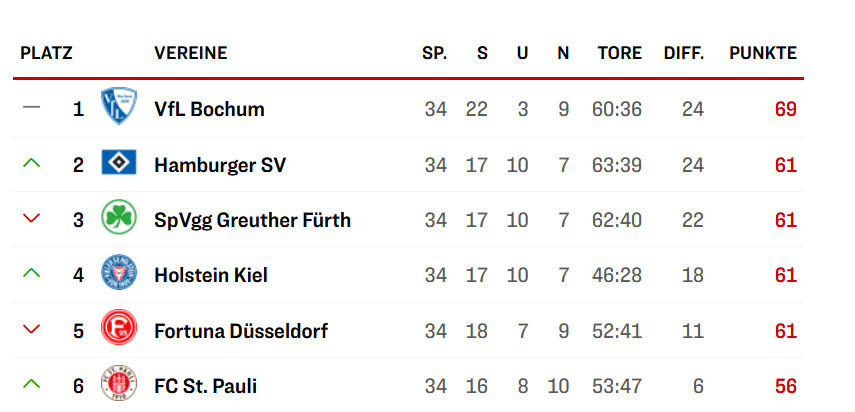The image size is (855, 412).
Task: Click the red down arrow beside Greuther Fürth
Action: tap(32, 219)
